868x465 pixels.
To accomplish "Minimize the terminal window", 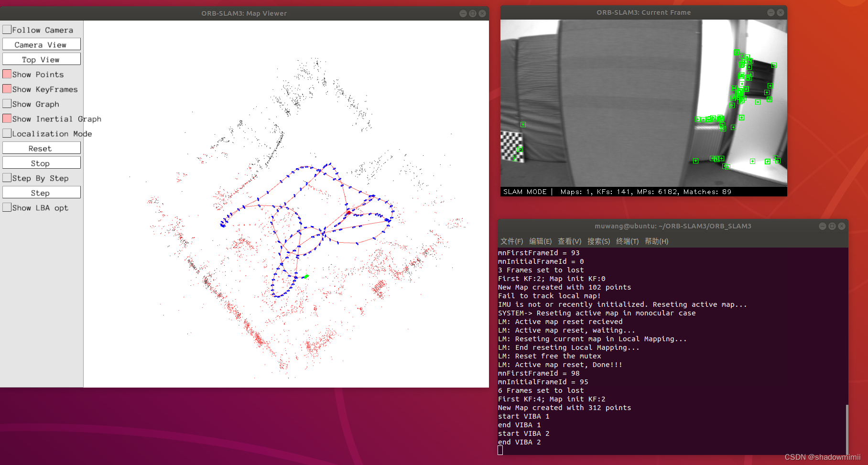I will coord(822,226).
